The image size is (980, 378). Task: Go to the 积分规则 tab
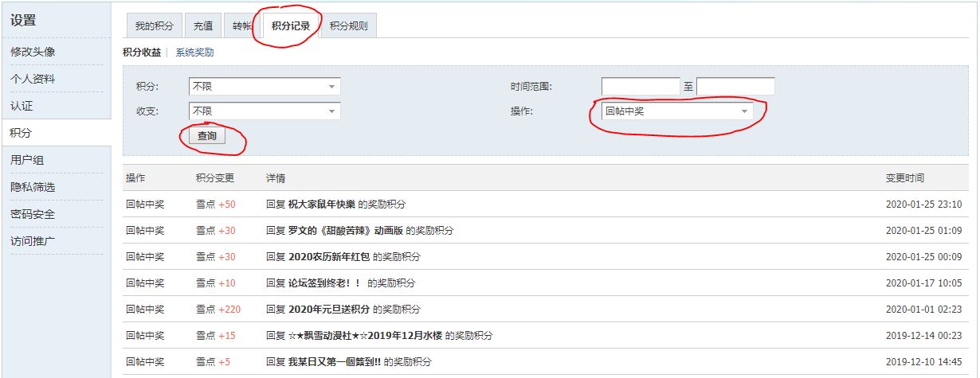coord(348,25)
